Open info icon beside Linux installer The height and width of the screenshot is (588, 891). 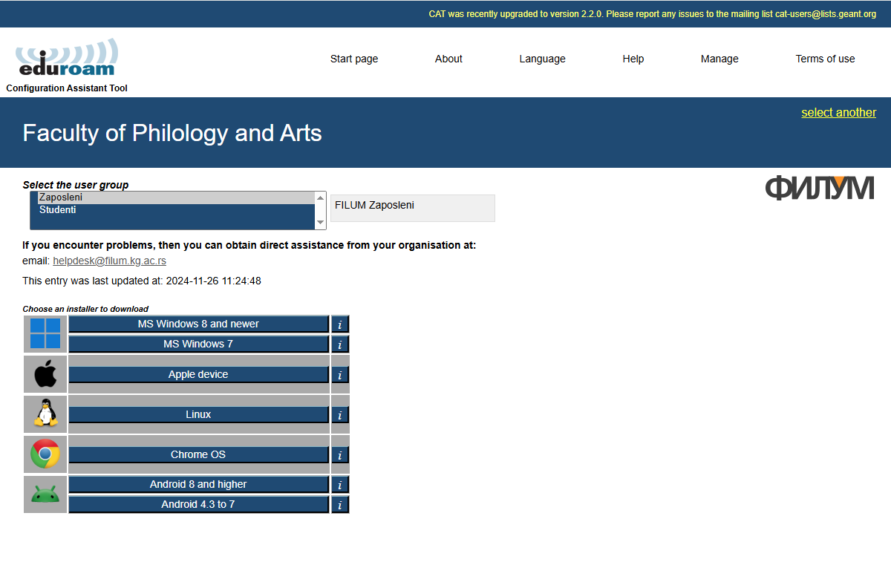click(x=340, y=415)
